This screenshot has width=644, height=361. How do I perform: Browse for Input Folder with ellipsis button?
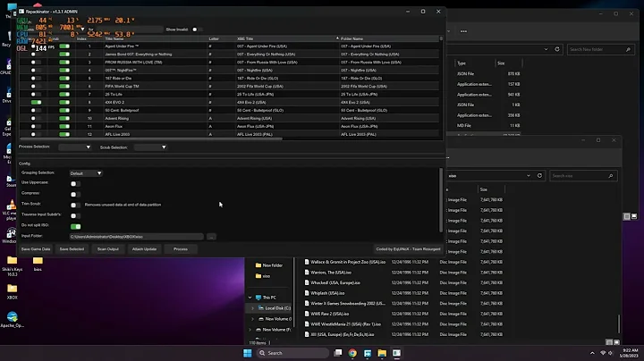pyautogui.click(x=211, y=237)
